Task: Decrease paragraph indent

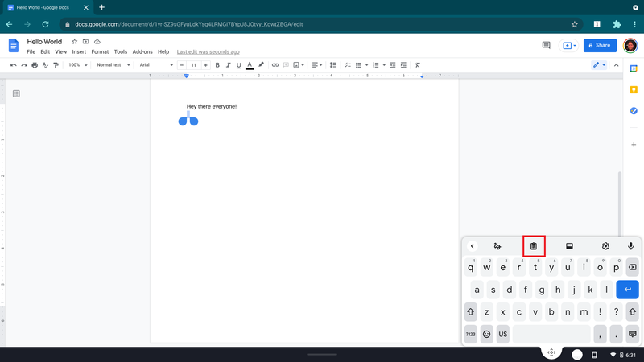Action: [393, 65]
